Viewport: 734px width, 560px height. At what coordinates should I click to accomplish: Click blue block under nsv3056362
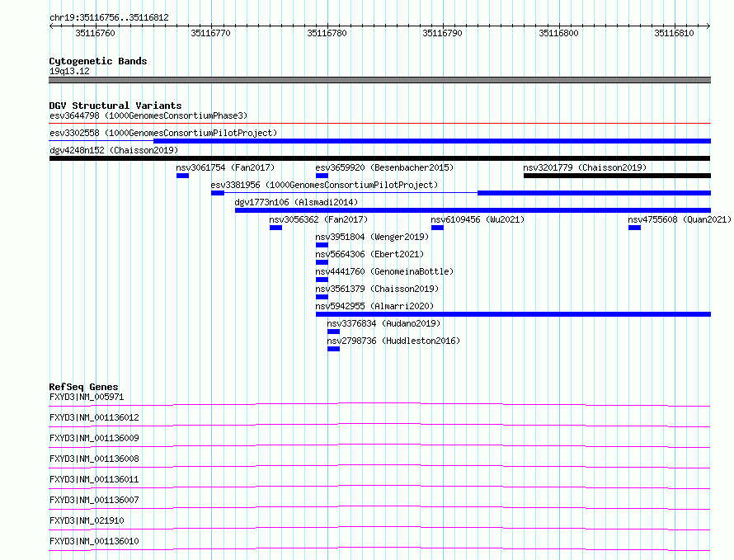click(x=275, y=228)
